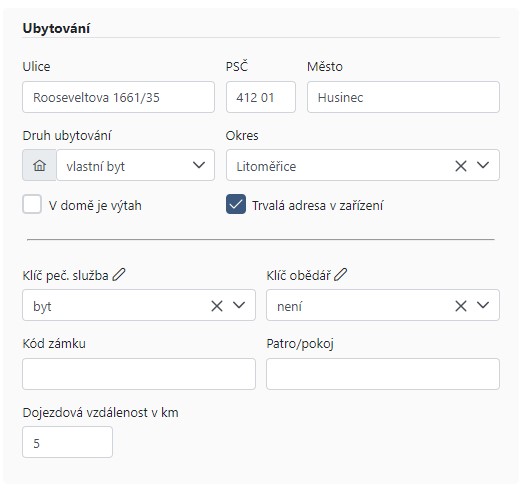Uncheck Trvalá adresa v zařízení

pyautogui.click(x=236, y=204)
